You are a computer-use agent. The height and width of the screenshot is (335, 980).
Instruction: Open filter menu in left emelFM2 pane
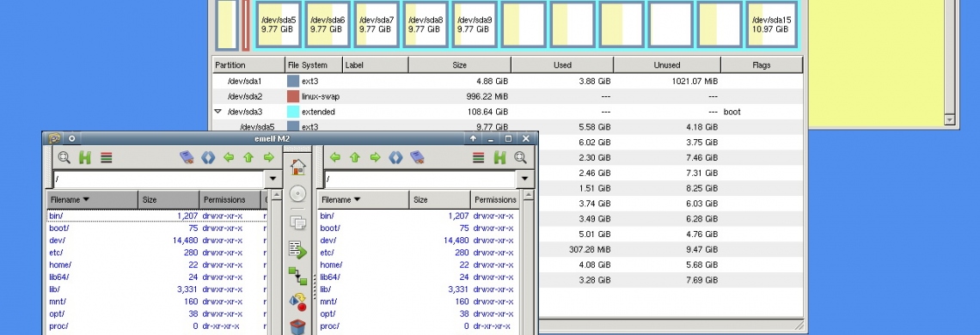[x=107, y=157]
